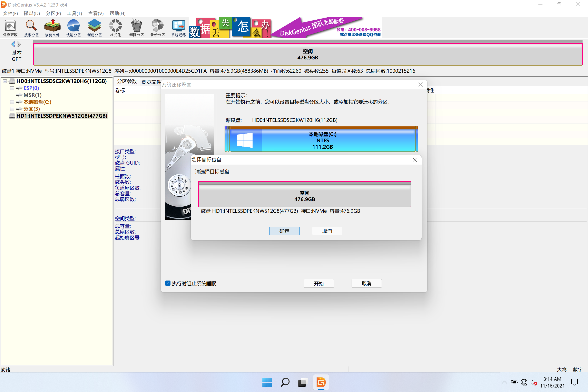
Task: Open Windows taskbar Search
Action: [285, 382]
